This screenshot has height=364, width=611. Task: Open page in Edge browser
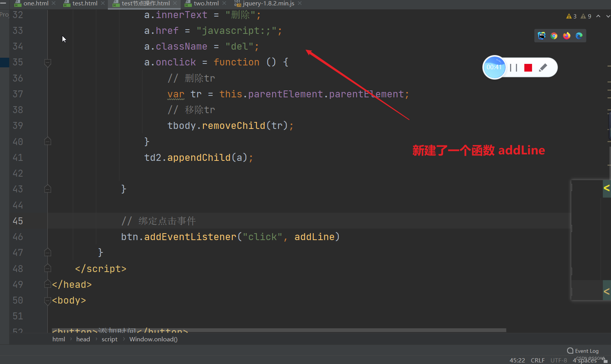click(x=579, y=36)
